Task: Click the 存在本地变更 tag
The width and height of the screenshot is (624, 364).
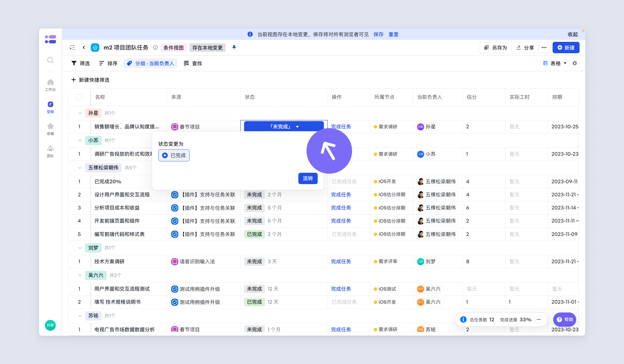Action: (x=208, y=48)
